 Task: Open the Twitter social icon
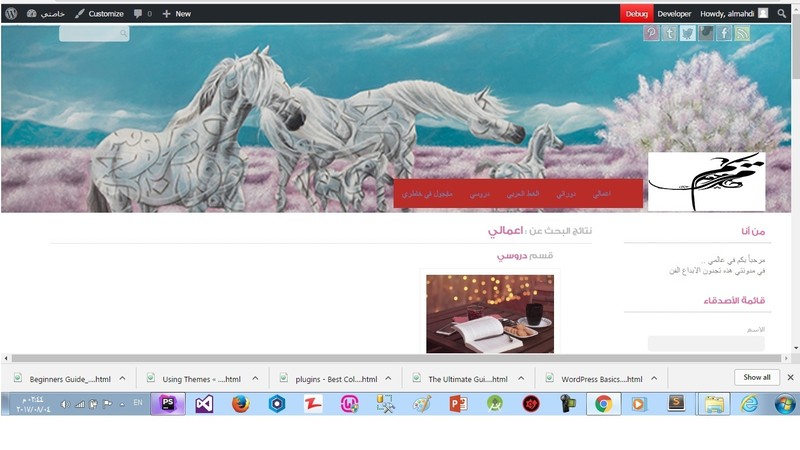pos(688,33)
